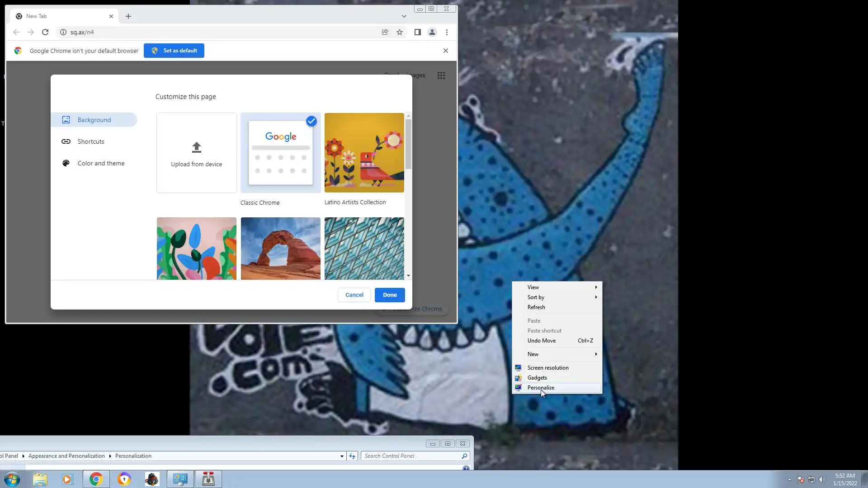Switch to the Color and theme section
Viewport: 868px width, 488px height.
coord(101,163)
